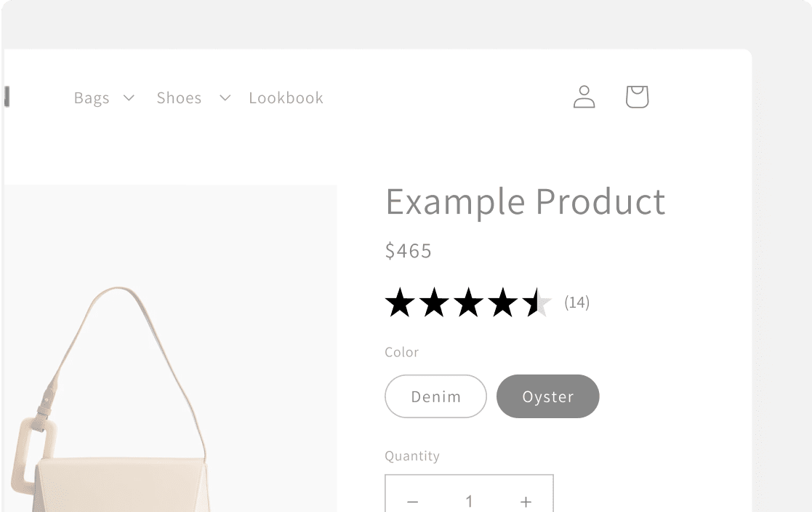Expand the Bags dropdown chevron
This screenshot has height=512, width=812.
pos(129,98)
